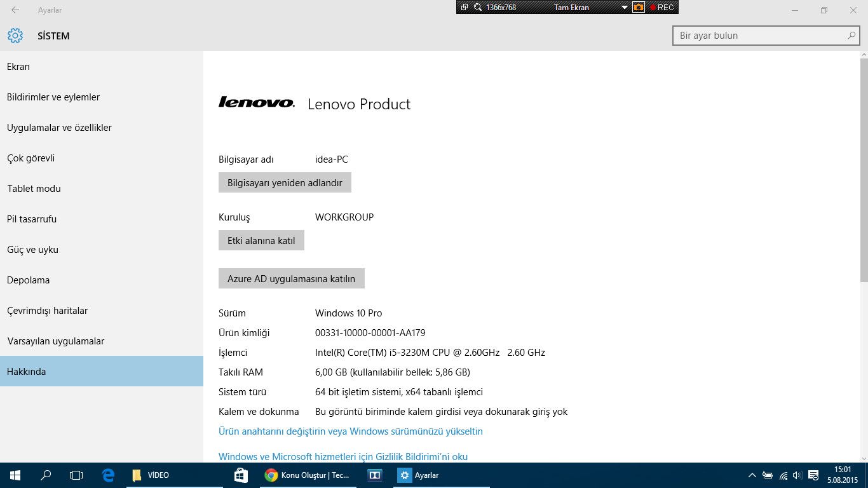The width and height of the screenshot is (868, 488).
Task: Click the magnifier icon in the settings search box
Action: (852, 36)
